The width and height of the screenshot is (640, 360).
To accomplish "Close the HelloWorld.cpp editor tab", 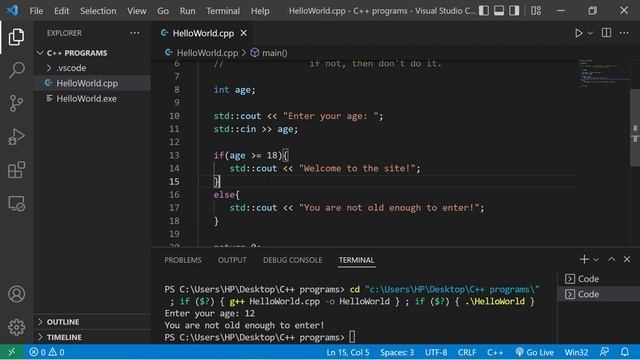I will coord(244,33).
